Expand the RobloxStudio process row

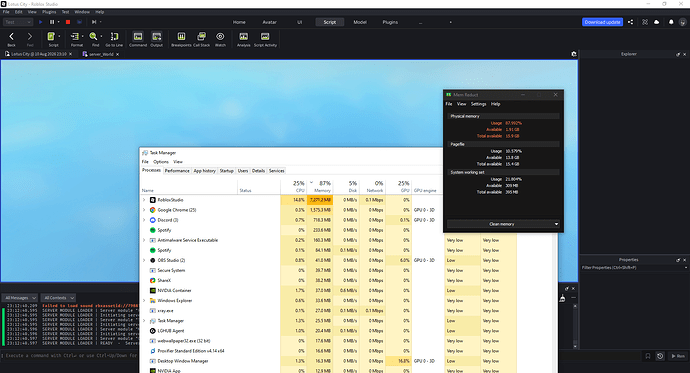click(144, 200)
